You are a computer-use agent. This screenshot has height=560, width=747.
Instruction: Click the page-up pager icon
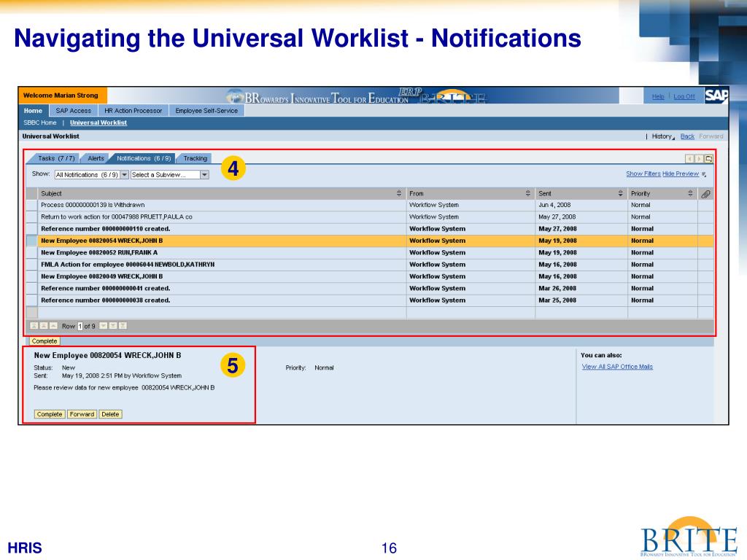[x=43, y=326]
